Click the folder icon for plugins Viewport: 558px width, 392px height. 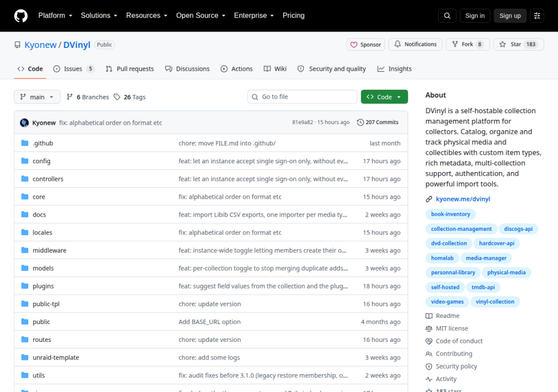[25, 286]
